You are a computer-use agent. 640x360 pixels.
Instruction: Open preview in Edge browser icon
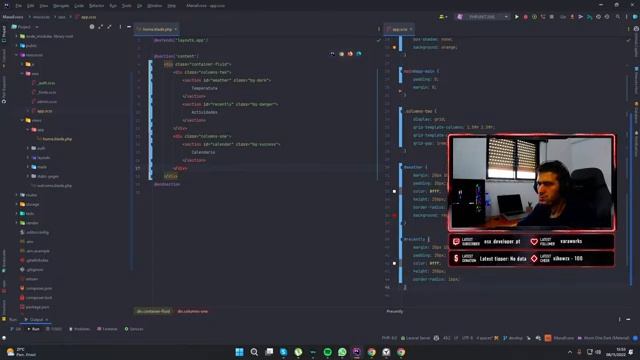tap(359, 54)
